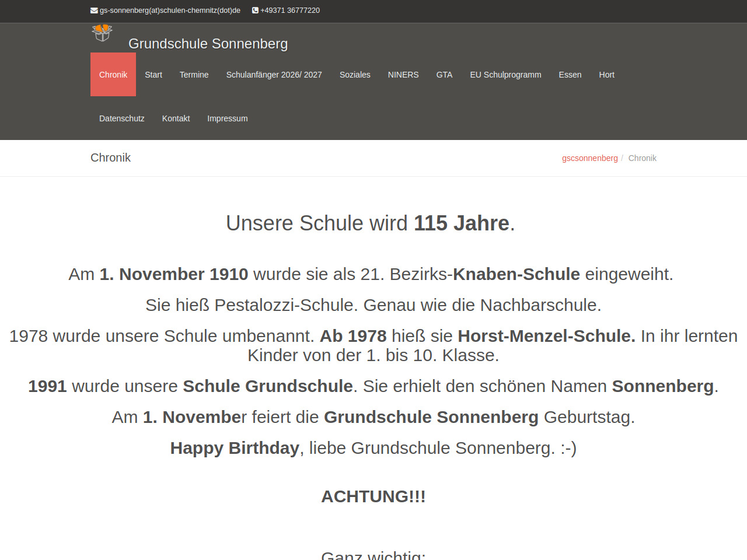Go to the Start page
The image size is (747, 560).
tap(153, 75)
